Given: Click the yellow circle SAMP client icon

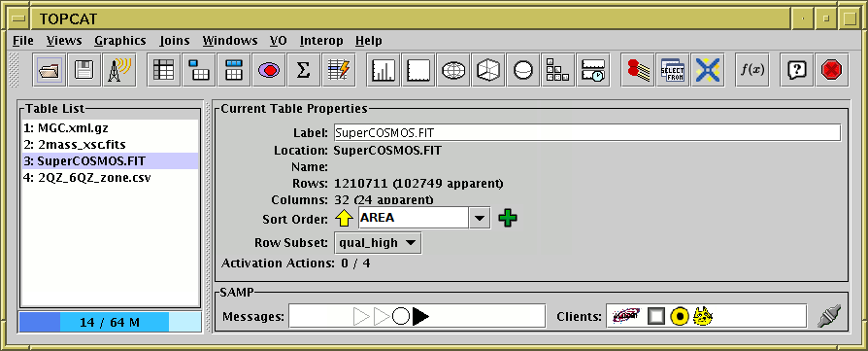Looking at the screenshot, I should click(x=680, y=316).
